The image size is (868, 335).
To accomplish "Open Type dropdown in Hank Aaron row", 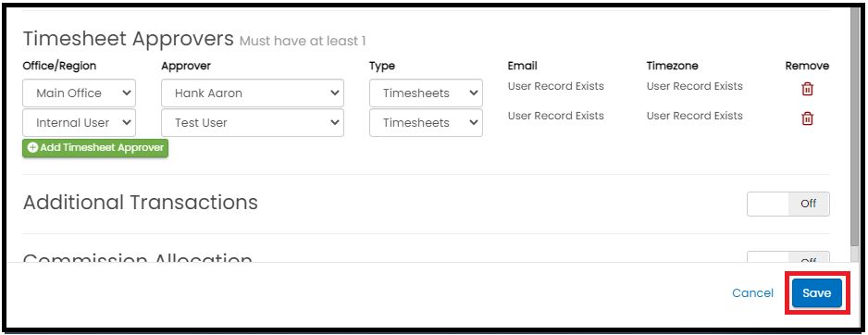I will coord(426,93).
